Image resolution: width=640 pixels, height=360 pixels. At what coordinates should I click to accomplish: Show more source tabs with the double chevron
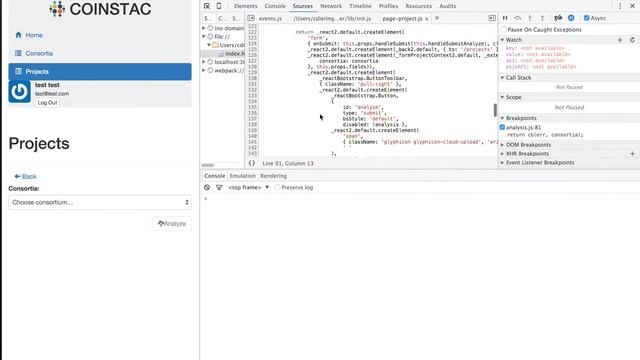coord(437,18)
